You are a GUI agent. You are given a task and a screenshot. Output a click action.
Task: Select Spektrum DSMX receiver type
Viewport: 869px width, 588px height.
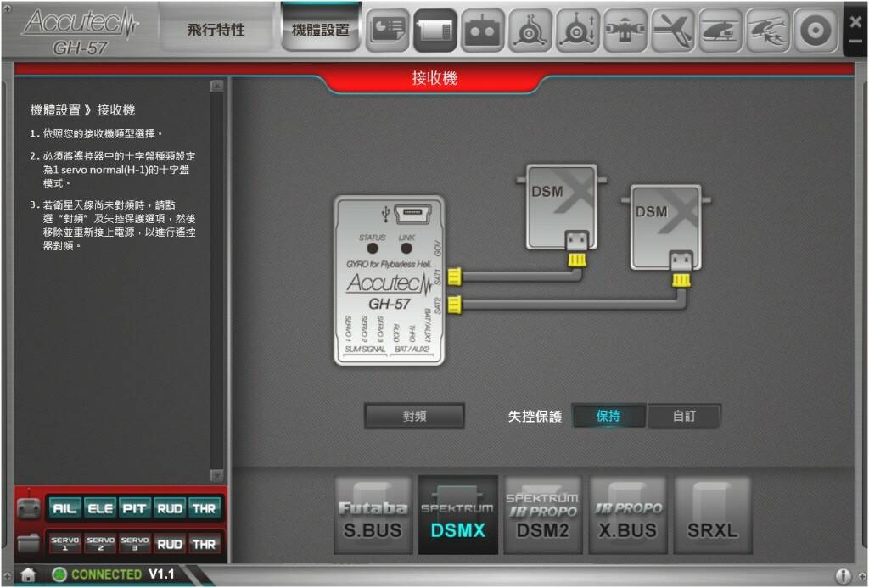coord(457,515)
